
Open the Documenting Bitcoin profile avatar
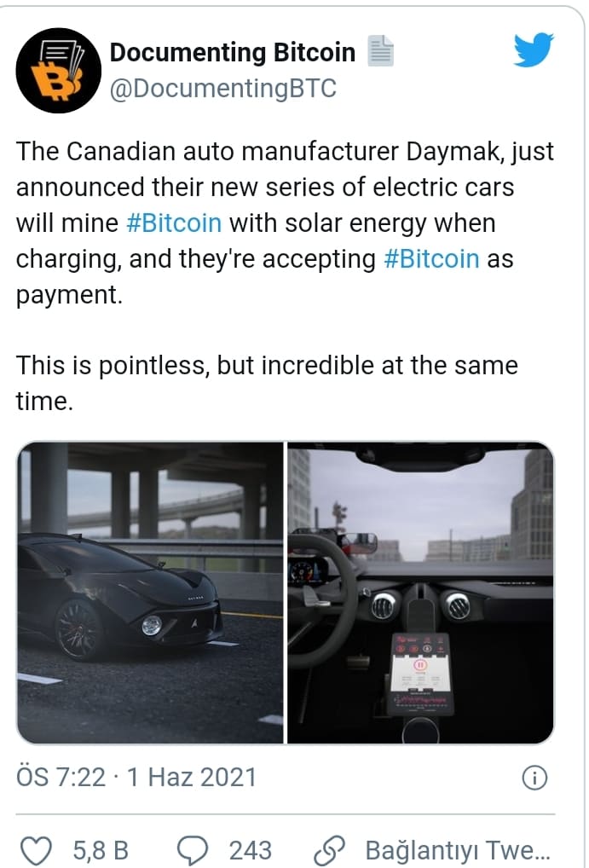(x=59, y=70)
